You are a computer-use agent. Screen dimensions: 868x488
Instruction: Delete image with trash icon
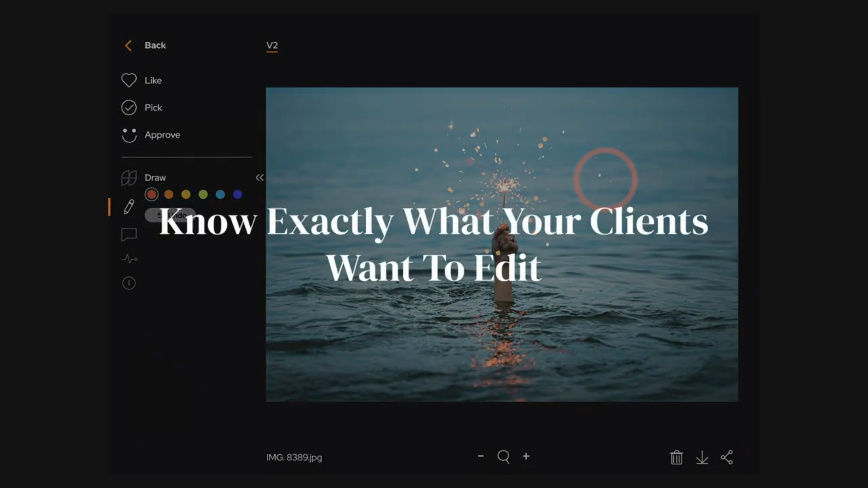676,457
